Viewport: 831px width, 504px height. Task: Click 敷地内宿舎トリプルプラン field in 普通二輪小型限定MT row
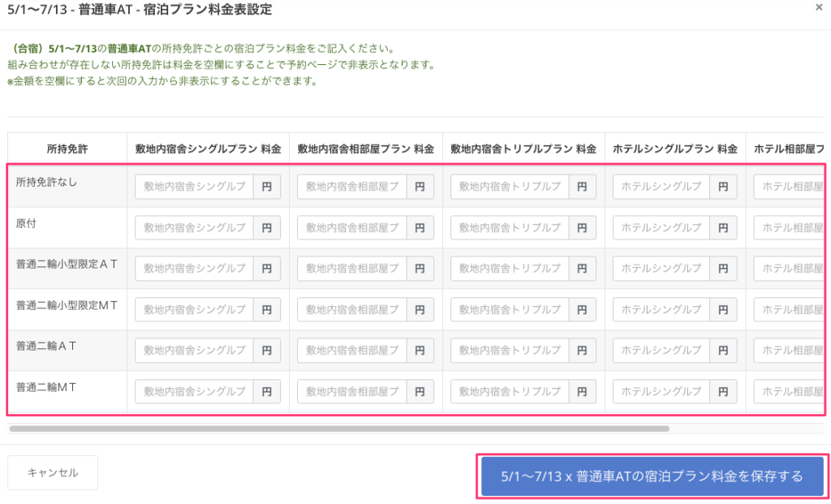click(x=510, y=309)
